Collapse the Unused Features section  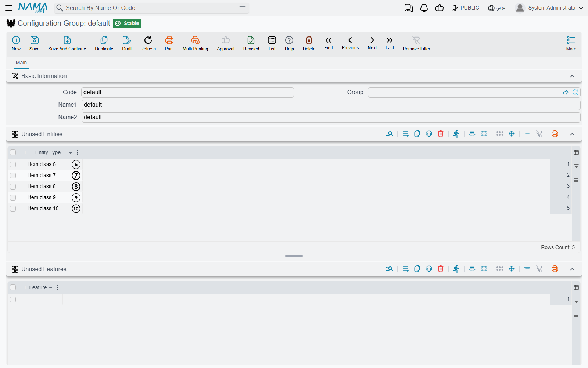point(572,269)
